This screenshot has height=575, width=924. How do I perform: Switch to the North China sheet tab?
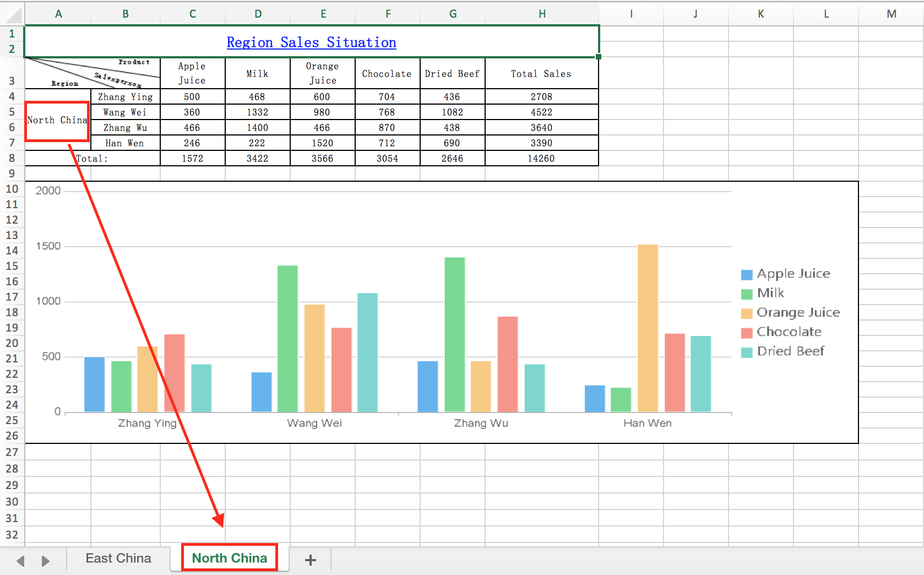[x=229, y=557]
